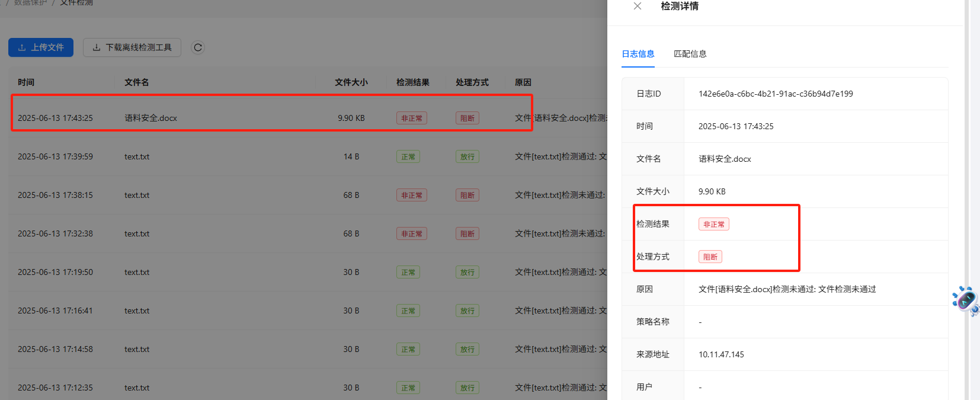
Task: Select file name 语料安全.docx in table
Action: pos(151,118)
